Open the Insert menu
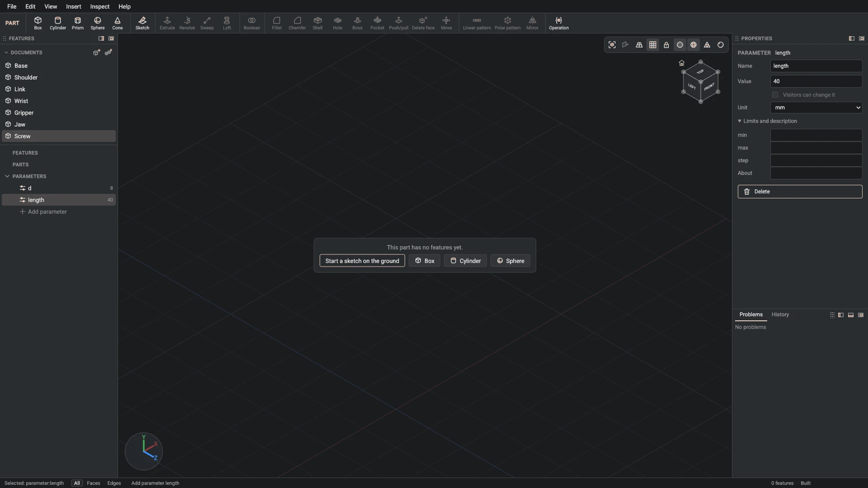 74,6
